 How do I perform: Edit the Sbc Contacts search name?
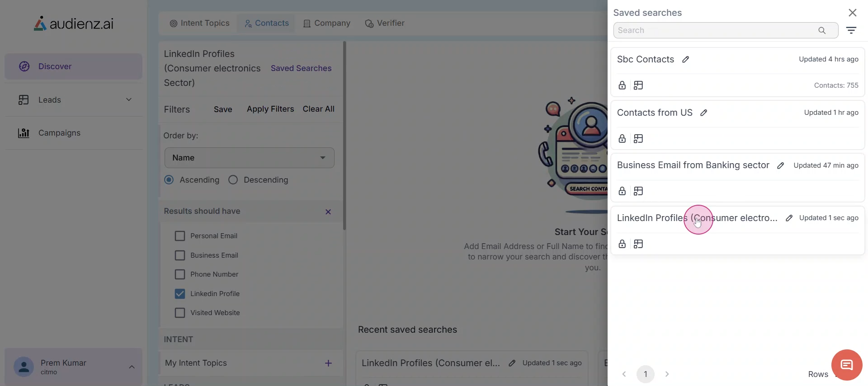coord(685,60)
